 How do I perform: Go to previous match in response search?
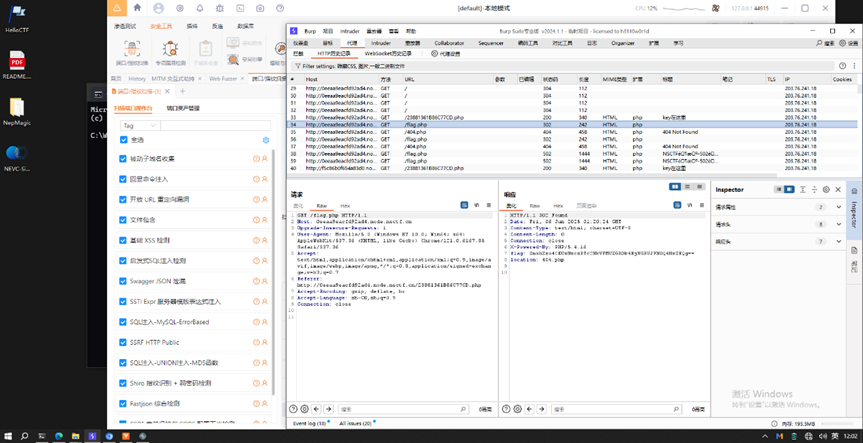[529, 409]
